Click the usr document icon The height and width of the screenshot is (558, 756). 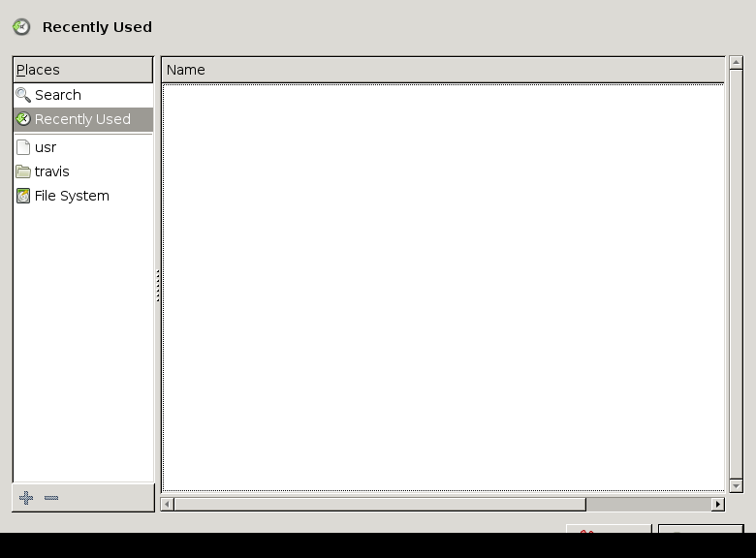click(23, 147)
